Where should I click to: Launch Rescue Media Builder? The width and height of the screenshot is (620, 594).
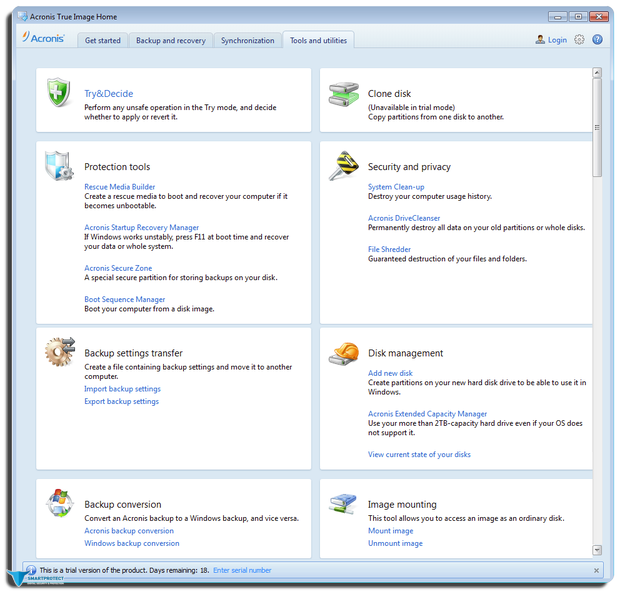[120, 186]
